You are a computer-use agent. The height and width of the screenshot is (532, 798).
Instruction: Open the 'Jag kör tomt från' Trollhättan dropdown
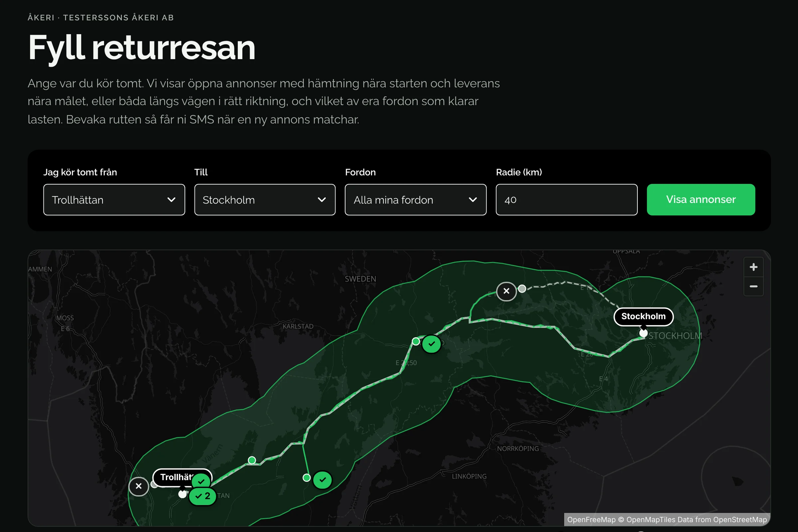[x=114, y=199]
